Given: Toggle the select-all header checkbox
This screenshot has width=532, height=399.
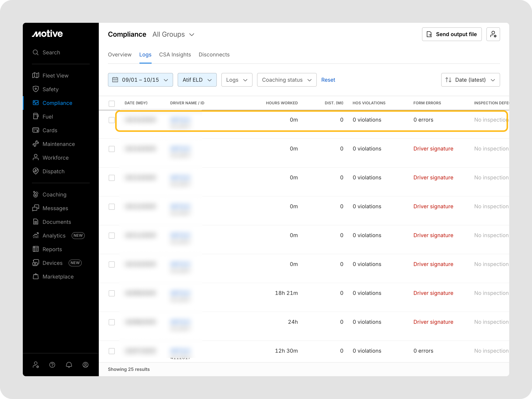Looking at the screenshot, I should (112, 103).
